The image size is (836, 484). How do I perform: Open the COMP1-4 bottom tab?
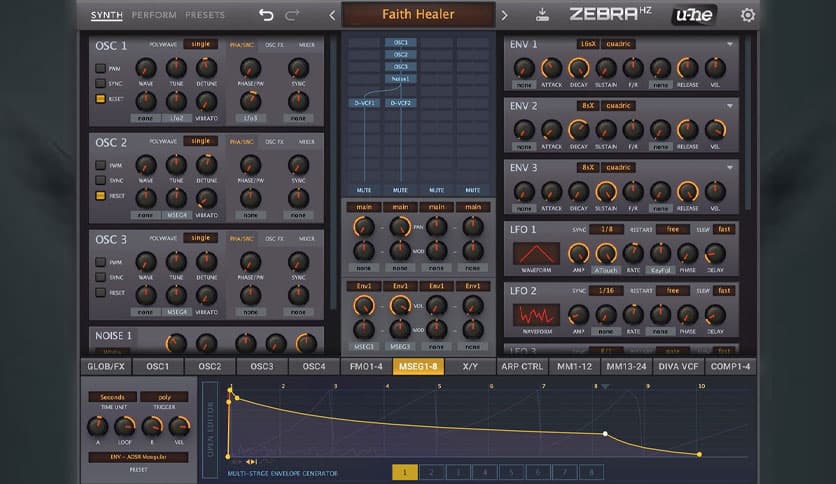(x=730, y=366)
